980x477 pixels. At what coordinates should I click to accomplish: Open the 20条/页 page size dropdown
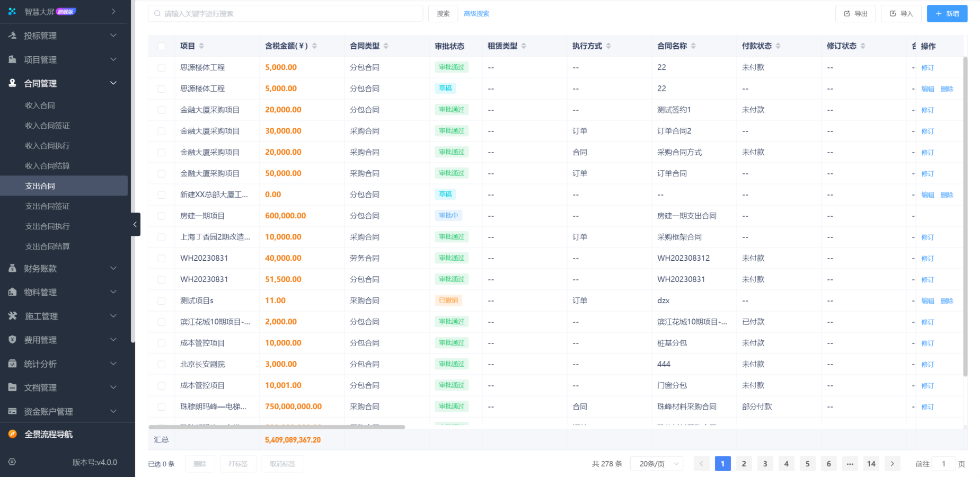click(656, 463)
